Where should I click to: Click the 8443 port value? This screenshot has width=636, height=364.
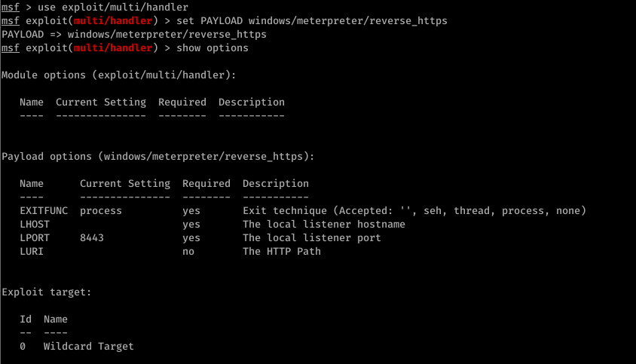(92, 238)
